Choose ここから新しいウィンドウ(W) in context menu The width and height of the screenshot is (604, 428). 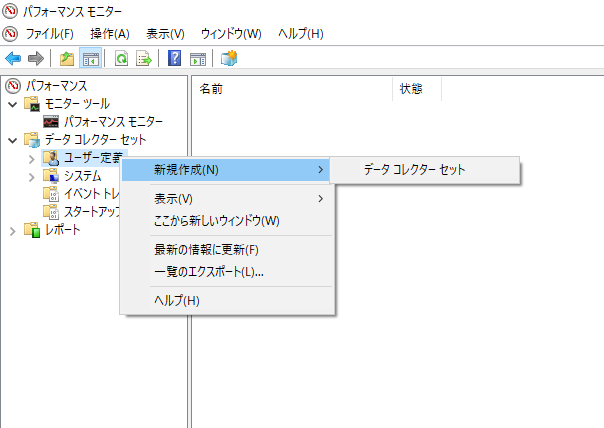(227, 221)
